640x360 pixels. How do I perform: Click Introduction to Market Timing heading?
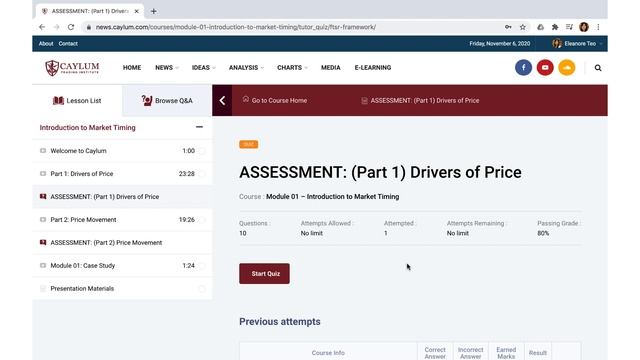click(x=87, y=127)
